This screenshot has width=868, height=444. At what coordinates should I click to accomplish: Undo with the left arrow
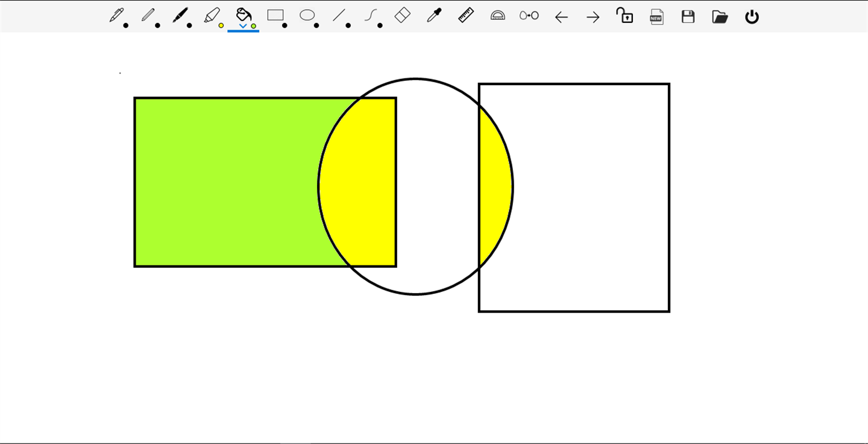561,17
